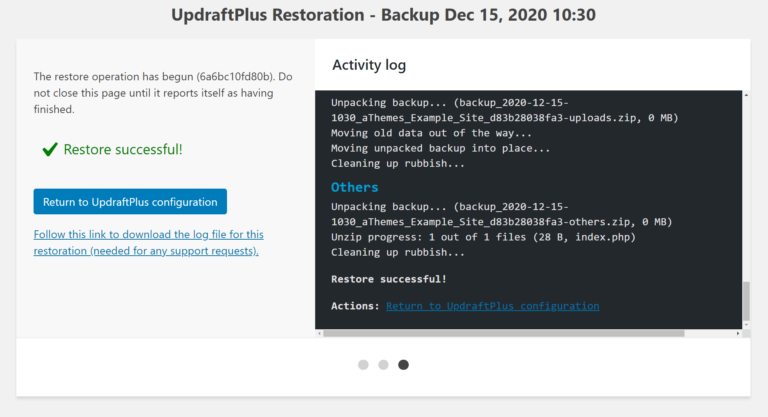The height and width of the screenshot is (417, 768).
Task: Click the green Restore successful! message text
Action: coord(123,149)
